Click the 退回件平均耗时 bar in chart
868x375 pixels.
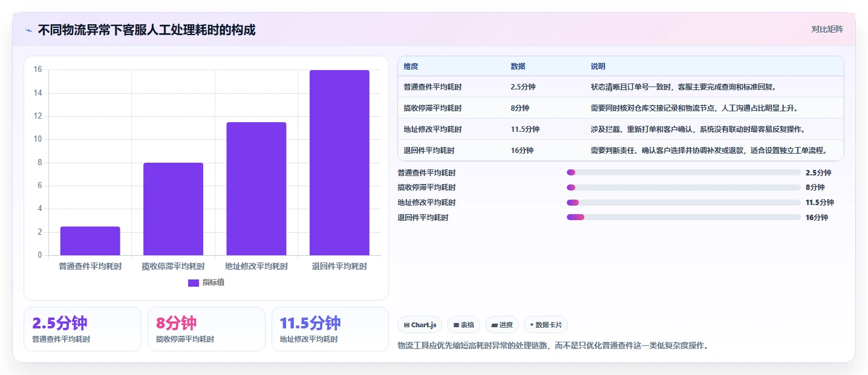click(x=339, y=163)
